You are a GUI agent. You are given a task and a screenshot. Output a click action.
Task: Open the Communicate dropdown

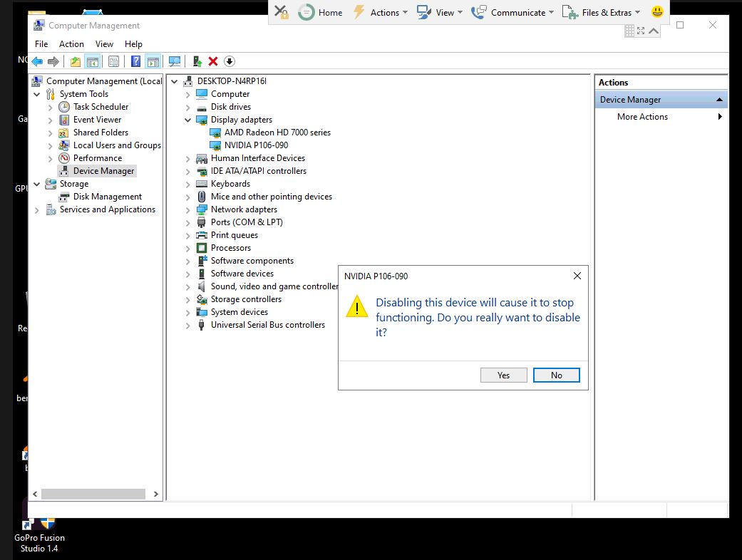(x=512, y=12)
